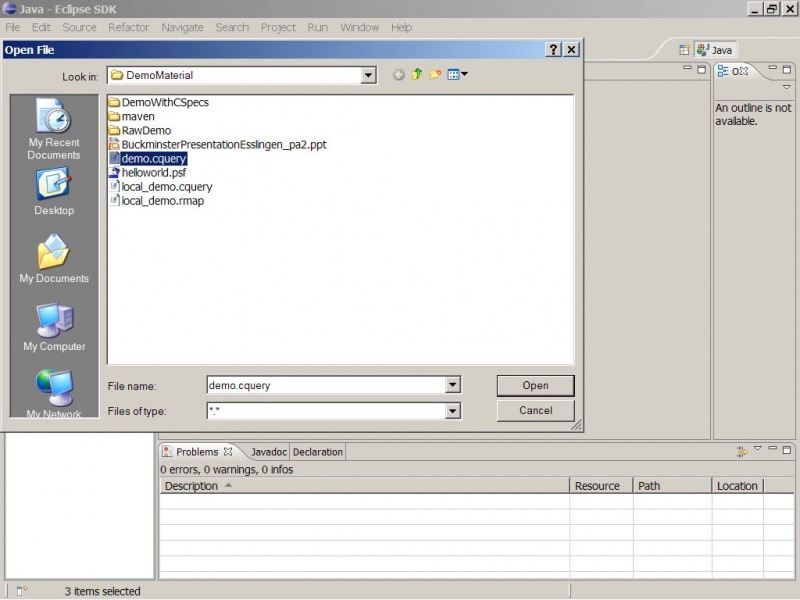Maximize the Problems view panel
The image size is (800, 600).
[787, 450]
